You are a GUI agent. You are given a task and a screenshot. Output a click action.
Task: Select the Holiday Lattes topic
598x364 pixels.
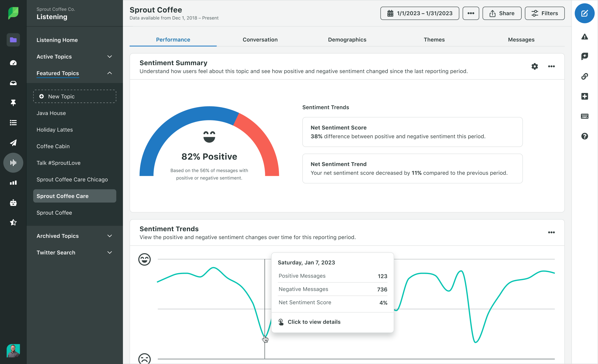[54, 129]
